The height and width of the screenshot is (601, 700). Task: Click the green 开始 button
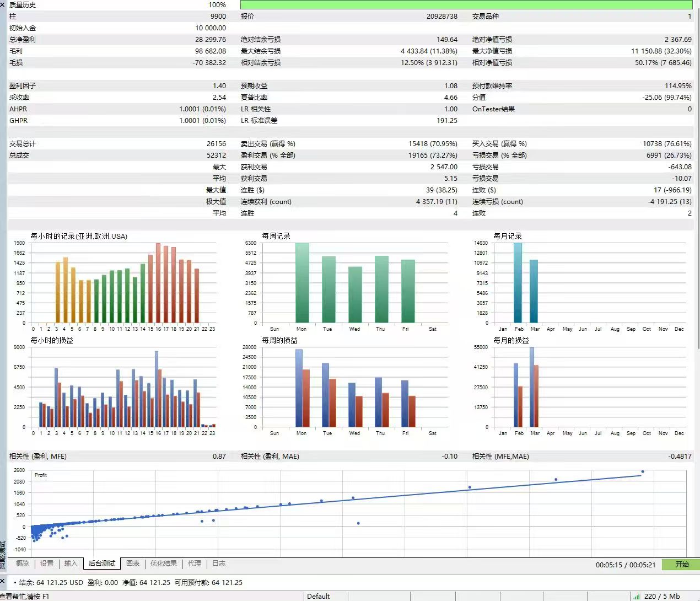tap(682, 565)
